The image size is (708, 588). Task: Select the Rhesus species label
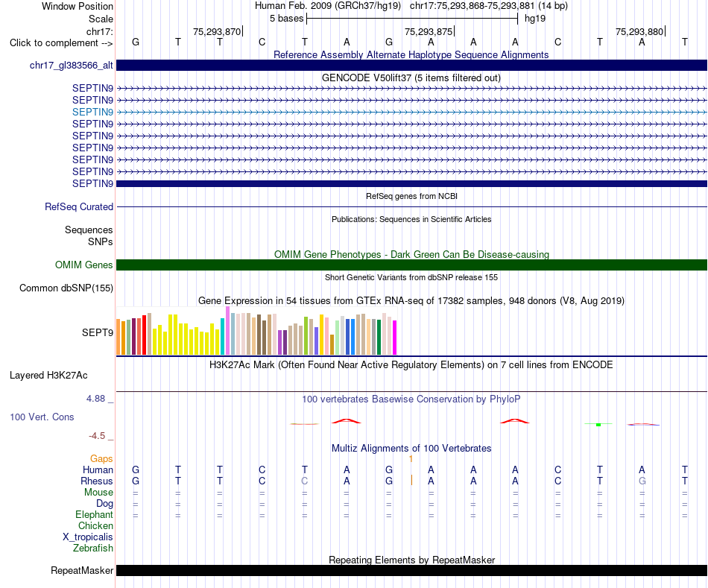97,481
